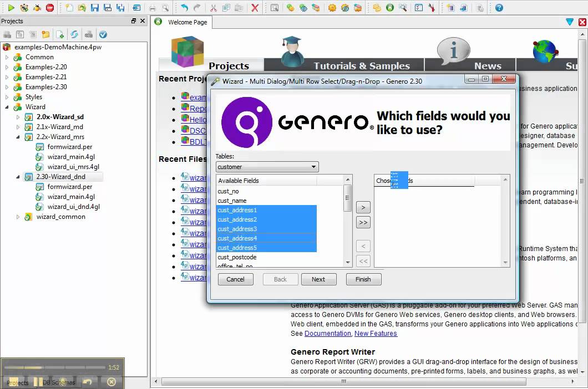Click the Cut scissors icon
The image size is (588, 389).
[214, 8]
